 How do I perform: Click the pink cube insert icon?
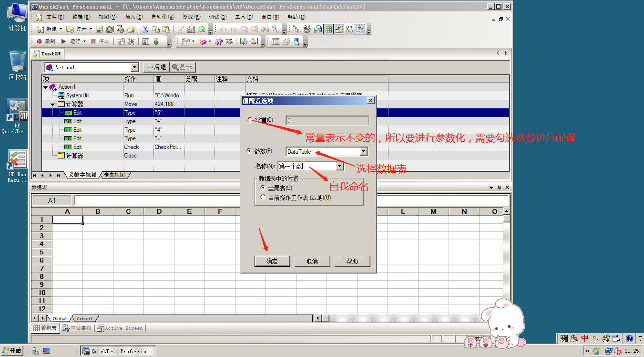tap(202, 41)
